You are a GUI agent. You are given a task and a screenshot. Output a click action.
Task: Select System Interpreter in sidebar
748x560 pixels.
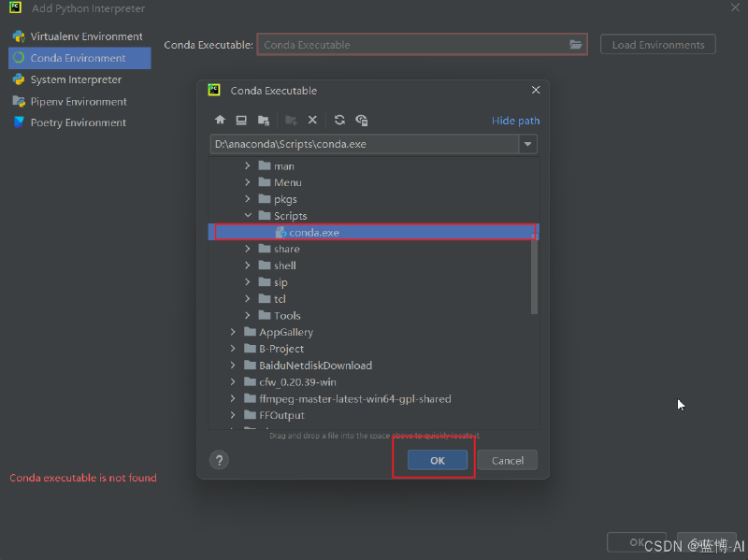[79, 79]
